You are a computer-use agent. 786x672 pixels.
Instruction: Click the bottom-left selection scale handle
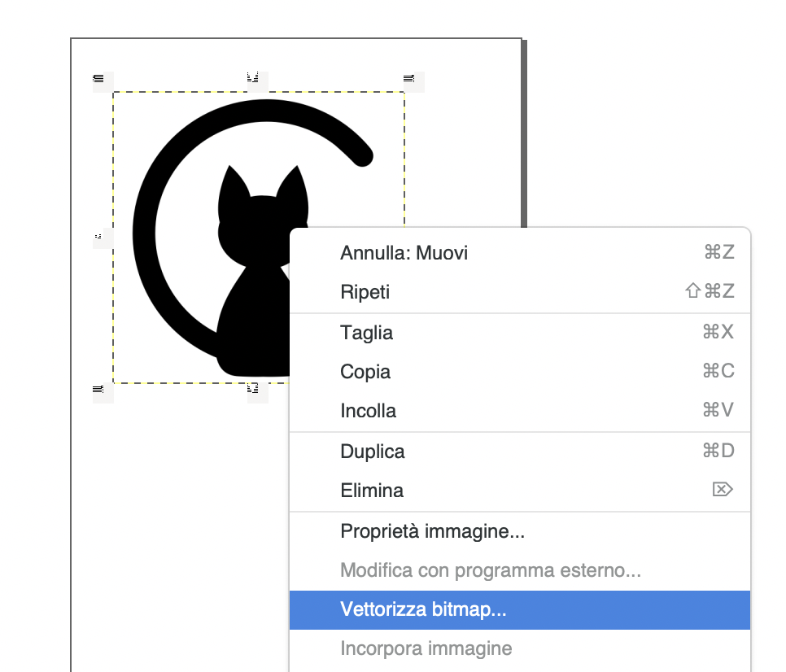click(98, 390)
